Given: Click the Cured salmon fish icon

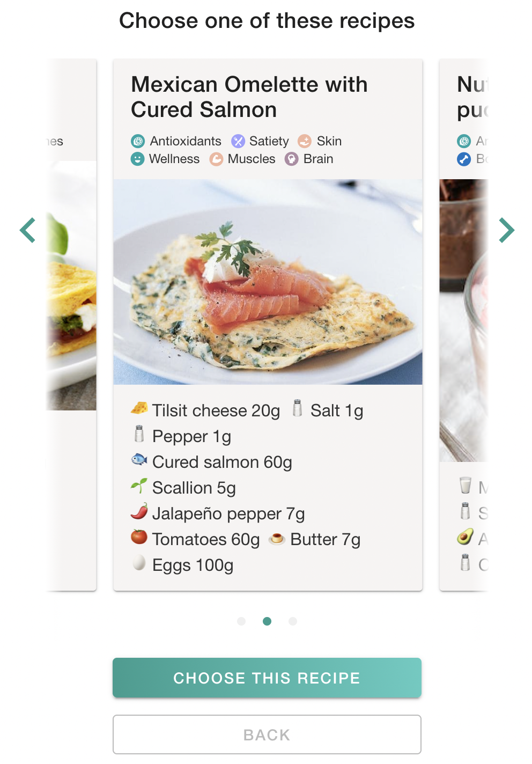Looking at the screenshot, I should point(139,459).
